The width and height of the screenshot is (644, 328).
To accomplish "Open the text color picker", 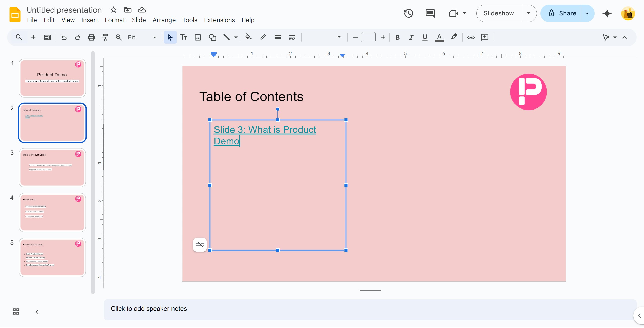I will (x=439, y=37).
